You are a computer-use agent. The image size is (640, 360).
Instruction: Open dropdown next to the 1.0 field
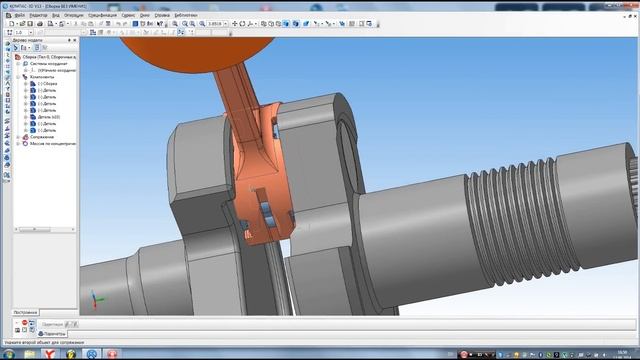tap(31, 32)
